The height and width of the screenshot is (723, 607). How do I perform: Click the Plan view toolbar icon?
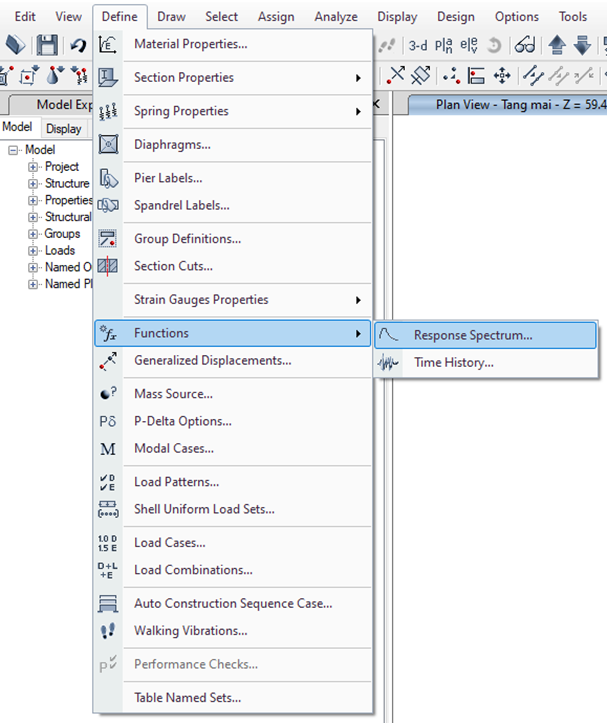tap(443, 45)
